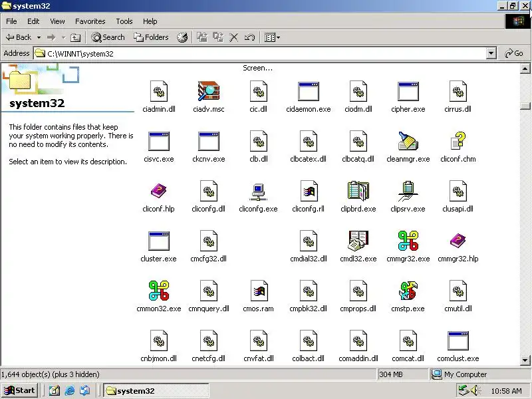Select the cliconf.chm help file icon
532x399 pixels.
click(x=458, y=141)
